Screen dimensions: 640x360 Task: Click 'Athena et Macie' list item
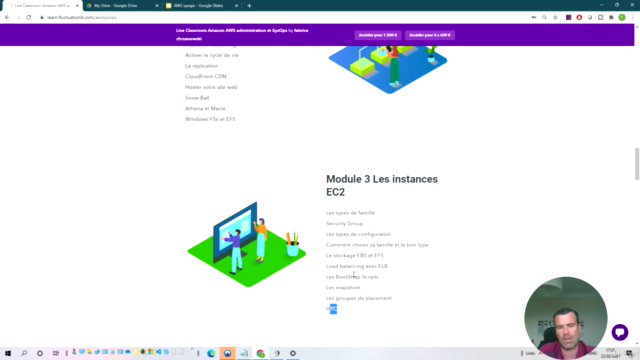(205, 108)
